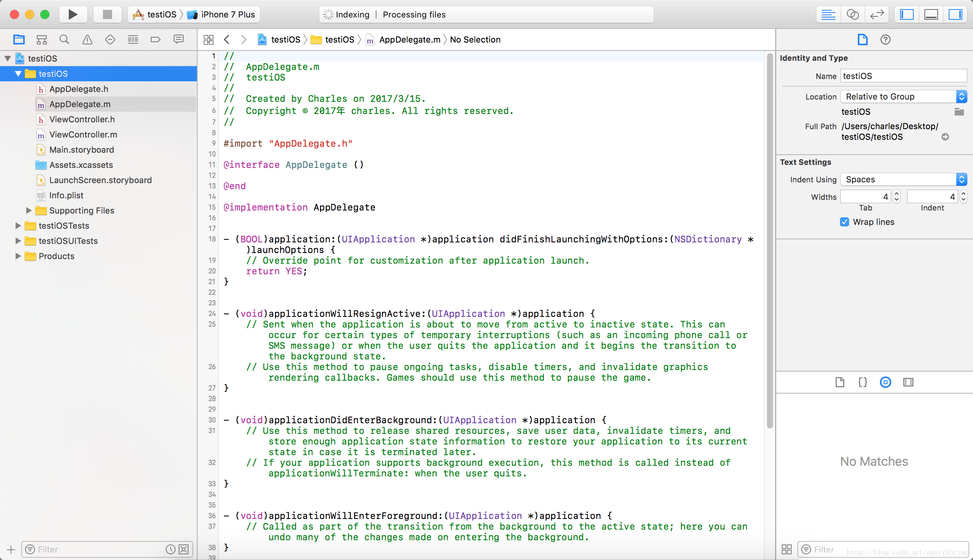This screenshot has height=560, width=973.
Task: Open the Quick Help inspector icon
Action: click(x=885, y=39)
